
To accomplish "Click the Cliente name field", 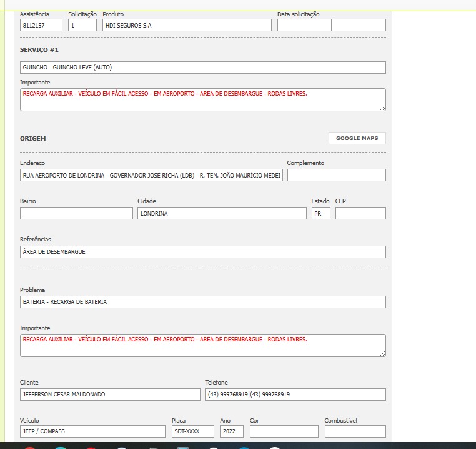I will pos(110,395).
